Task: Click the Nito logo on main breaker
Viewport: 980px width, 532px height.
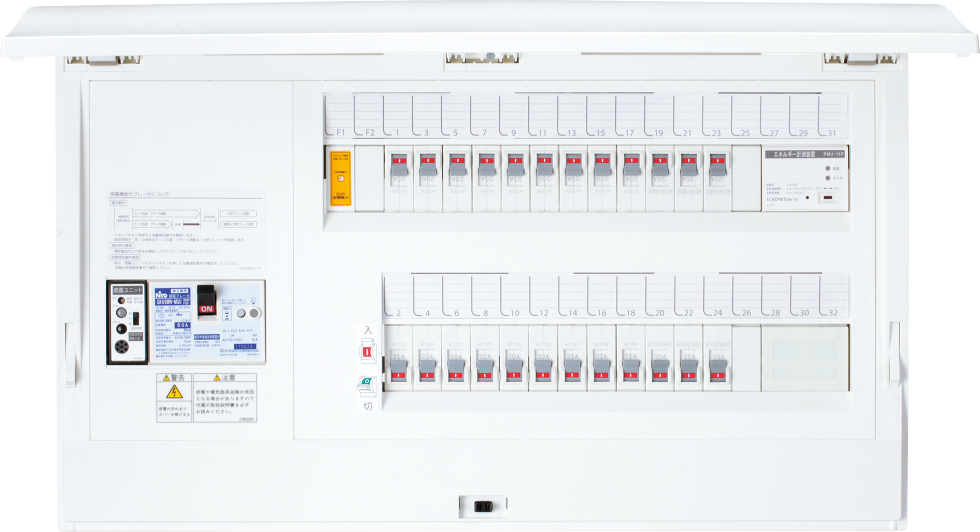Action: pos(162,295)
